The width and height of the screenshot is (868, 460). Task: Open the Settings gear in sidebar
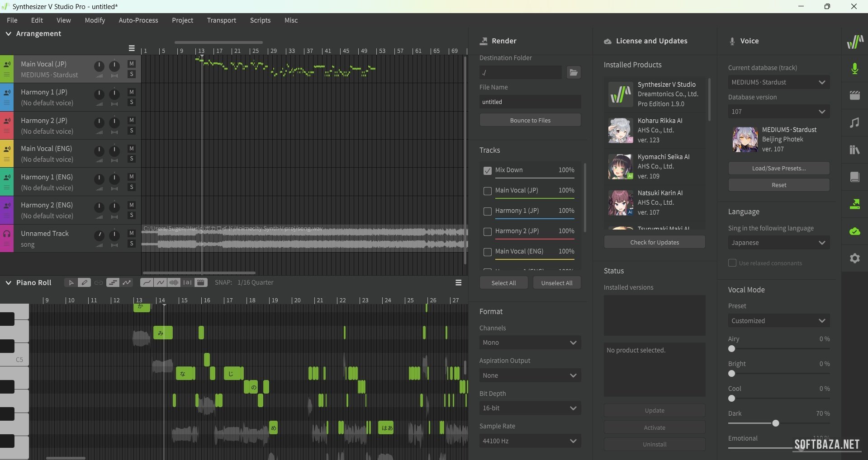(854, 258)
